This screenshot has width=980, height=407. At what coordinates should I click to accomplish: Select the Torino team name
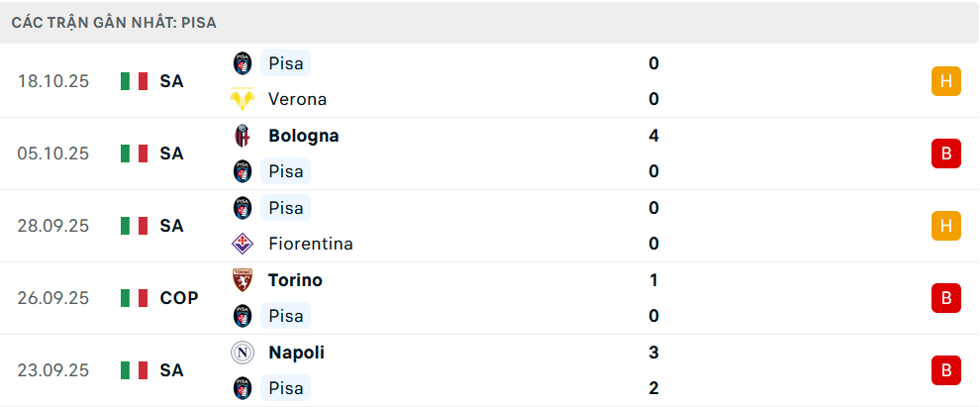(295, 280)
